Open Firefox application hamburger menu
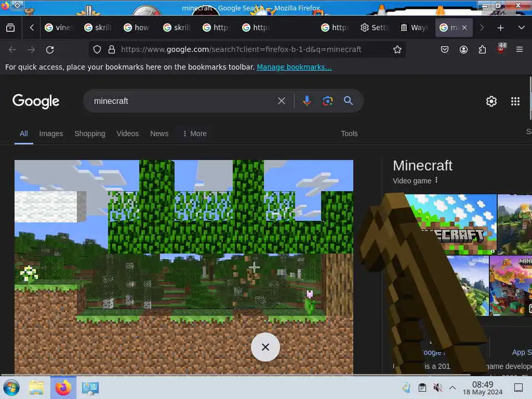 [x=520, y=50]
